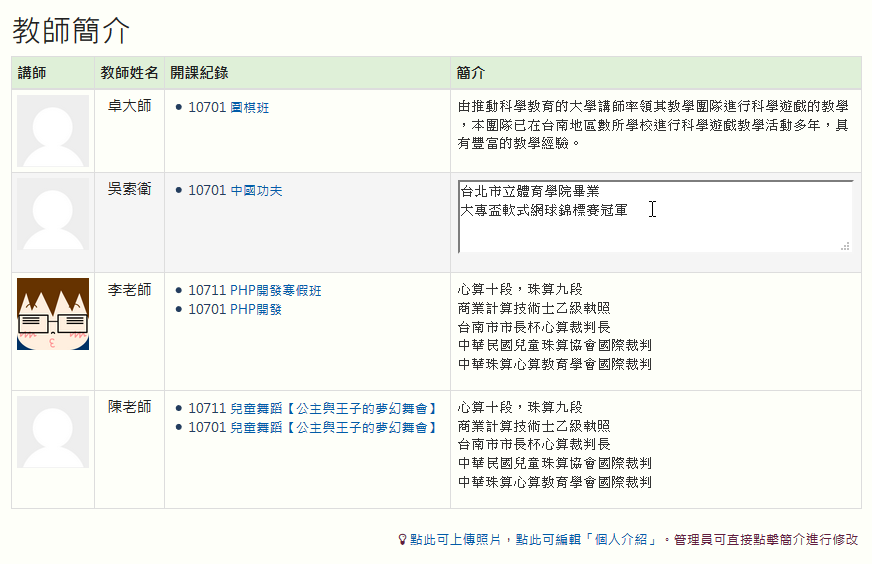The height and width of the screenshot is (564, 872).
Task: Click the resize handle of the bio textarea
Action: pyautogui.click(x=845, y=245)
